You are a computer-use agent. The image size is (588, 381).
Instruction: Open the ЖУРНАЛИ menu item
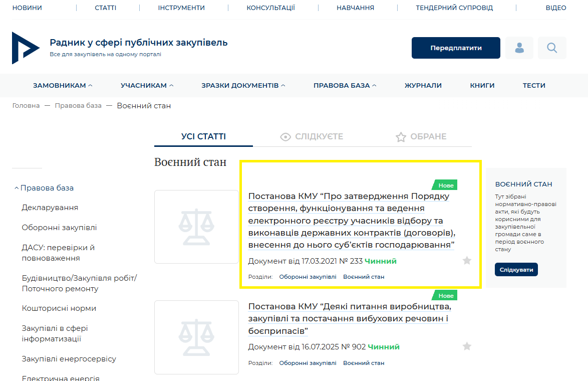tap(423, 86)
